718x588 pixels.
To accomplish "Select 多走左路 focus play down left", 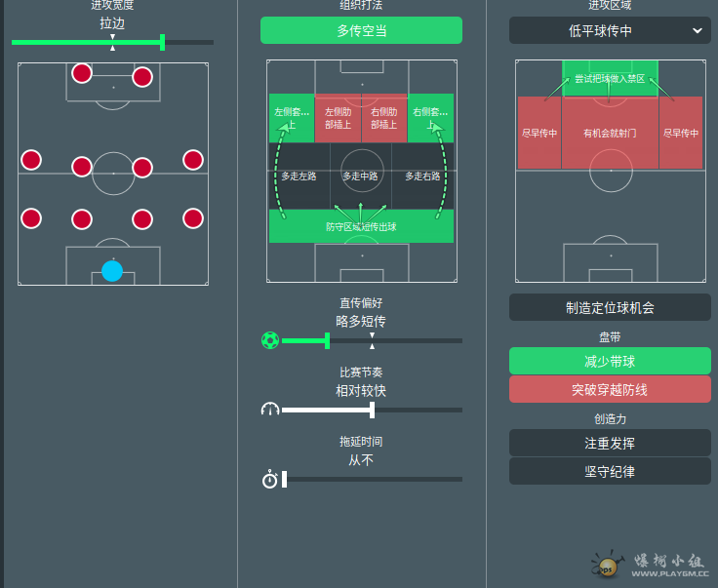I will tap(299, 176).
